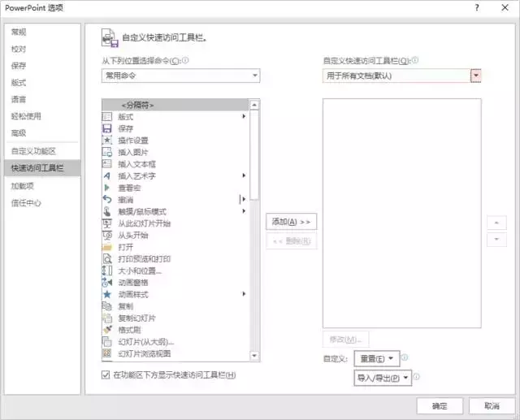The width and height of the screenshot is (520, 420).
Task: Click the 触摸/鼠标模式 hand icon
Action: point(106,211)
